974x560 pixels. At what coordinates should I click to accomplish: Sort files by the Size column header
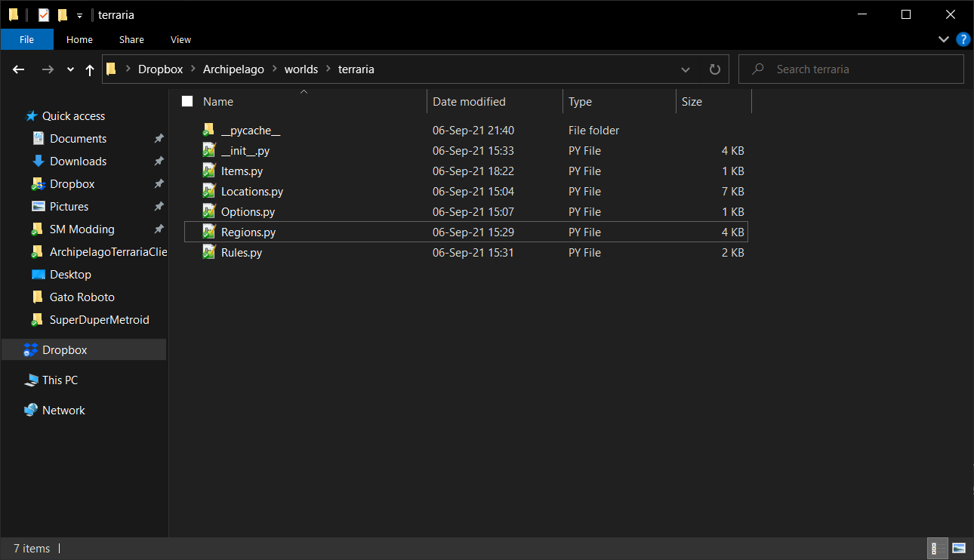pos(692,101)
